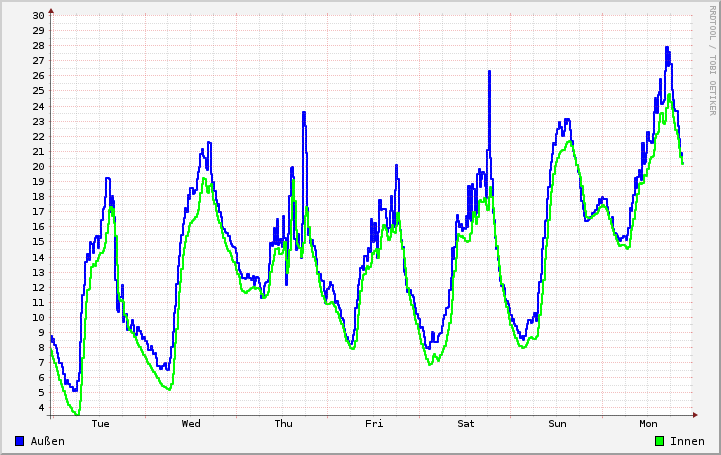Click the blue Außen legend swatch
Viewport: 721px width, 455px height.
20,441
